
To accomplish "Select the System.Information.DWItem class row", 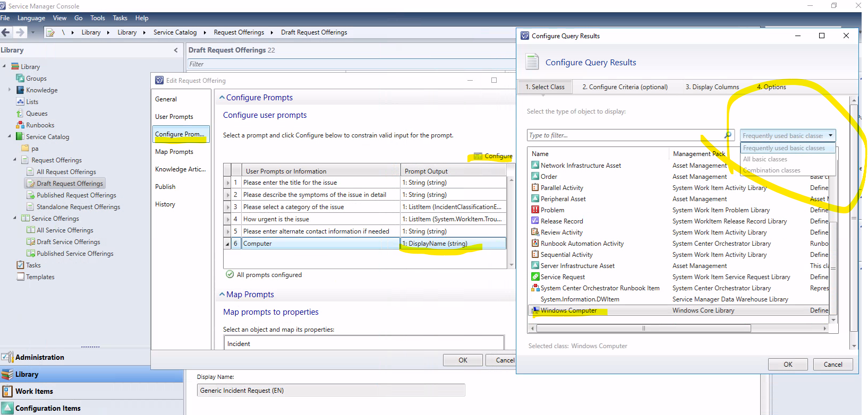I will (679, 299).
